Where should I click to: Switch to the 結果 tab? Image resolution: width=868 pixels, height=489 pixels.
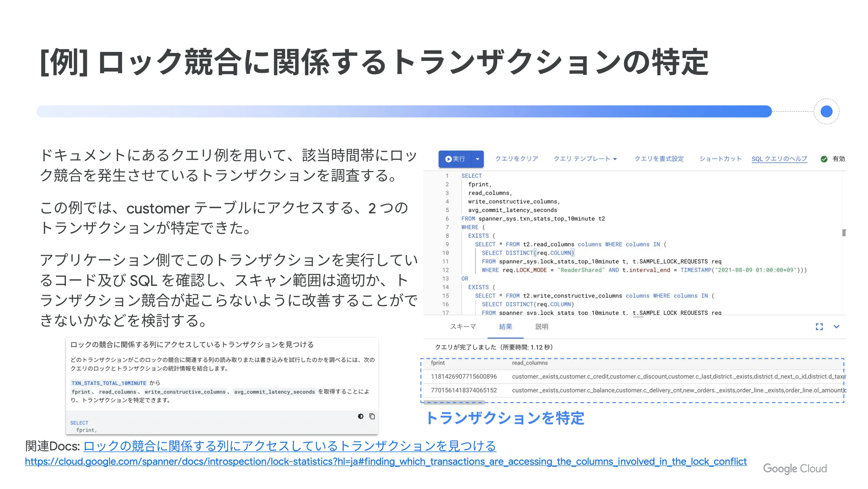coord(506,327)
